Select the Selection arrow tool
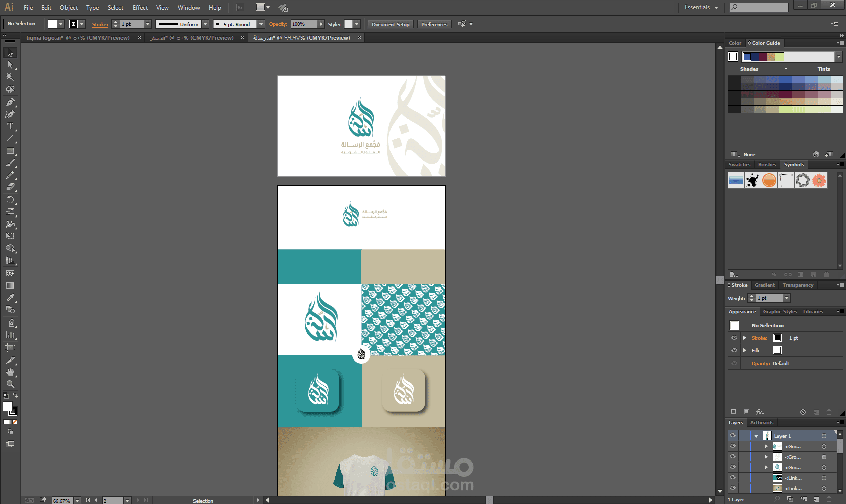 tap(10, 53)
